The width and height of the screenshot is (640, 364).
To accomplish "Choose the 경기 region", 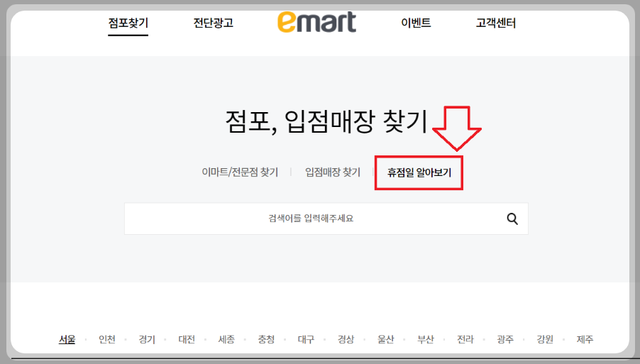I will pyautogui.click(x=147, y=339).
